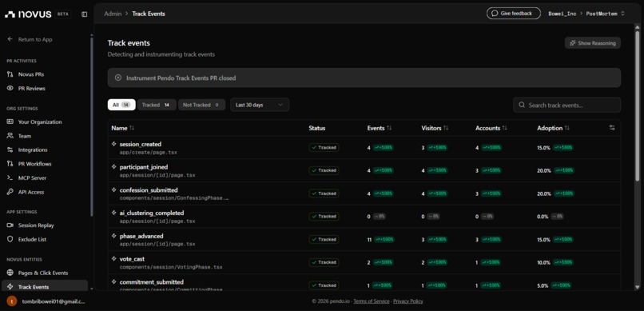Viewport: 644px width, 311px height.
Task: Click the 15.0% adoption value for session_created
Action: point(543,147)
